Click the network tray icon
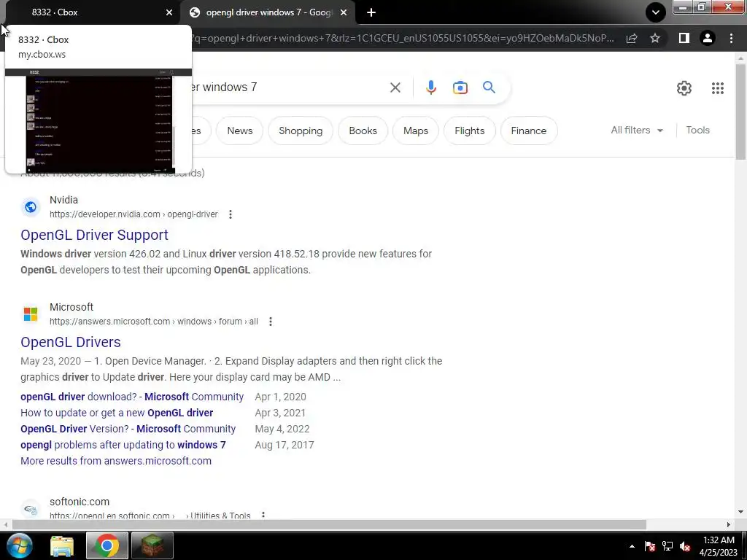The height and width of the screenshot is (560, 747). (x=667, y=546)
